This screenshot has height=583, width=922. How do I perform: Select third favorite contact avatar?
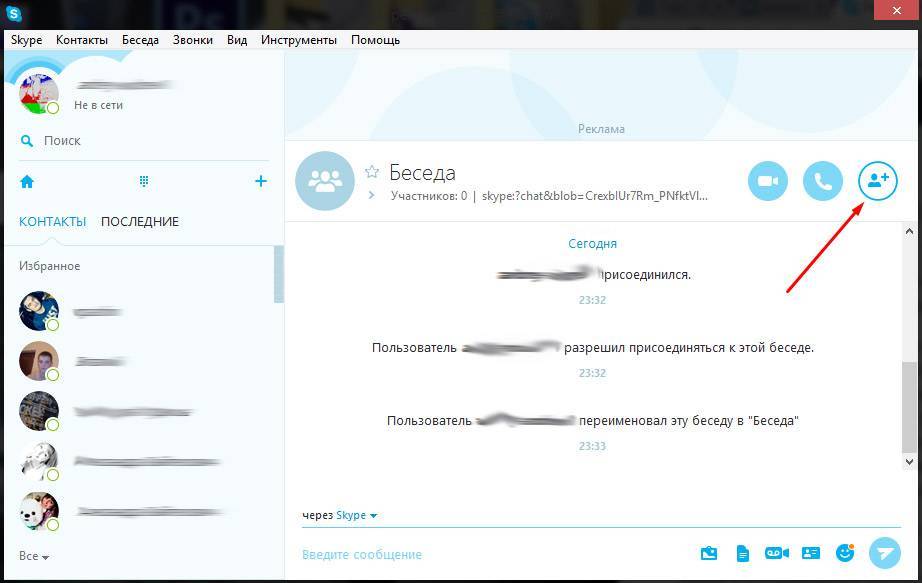click(x=39, y=411)
